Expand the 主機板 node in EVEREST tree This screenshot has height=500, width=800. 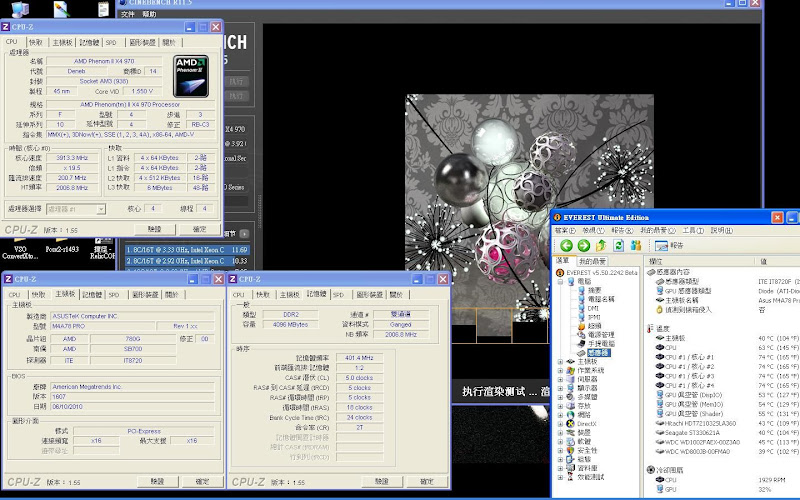pyautogui.click(x=560, y=361)
